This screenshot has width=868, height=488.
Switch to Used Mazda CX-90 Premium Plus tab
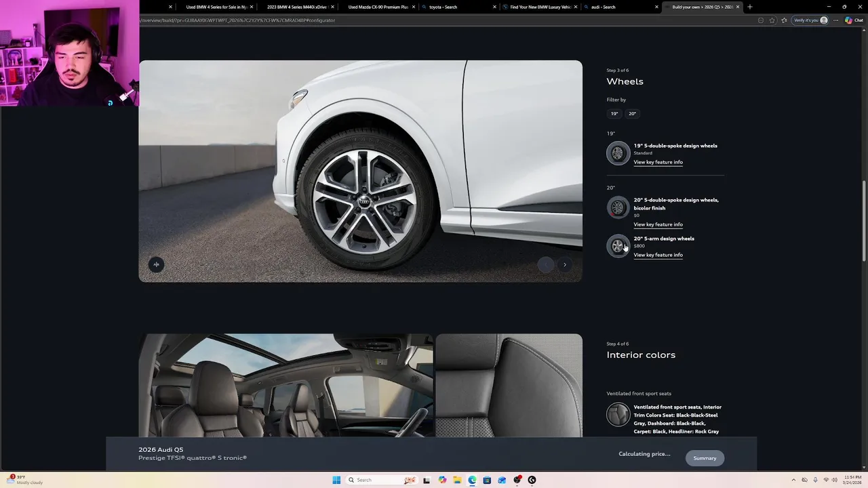click(378, 7)
